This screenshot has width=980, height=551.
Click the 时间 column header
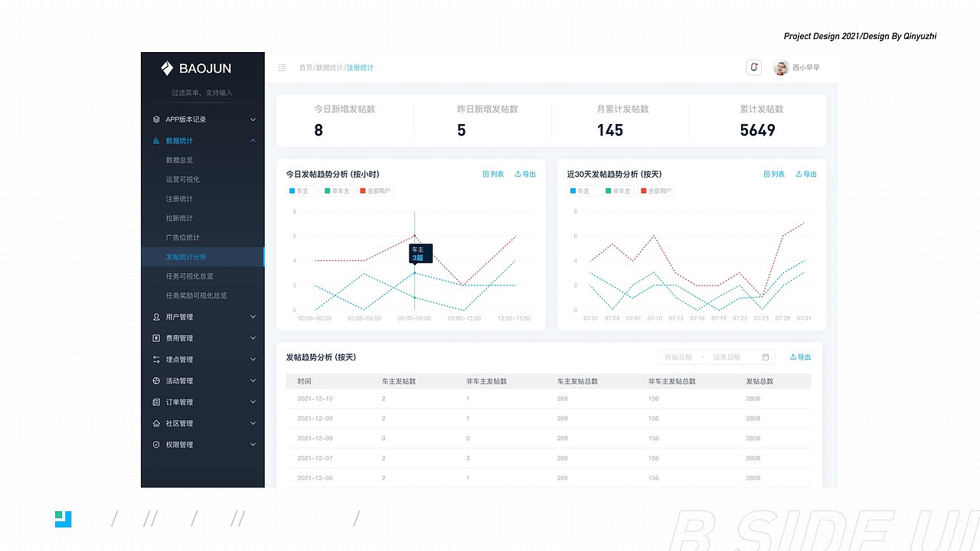point(305,381)
